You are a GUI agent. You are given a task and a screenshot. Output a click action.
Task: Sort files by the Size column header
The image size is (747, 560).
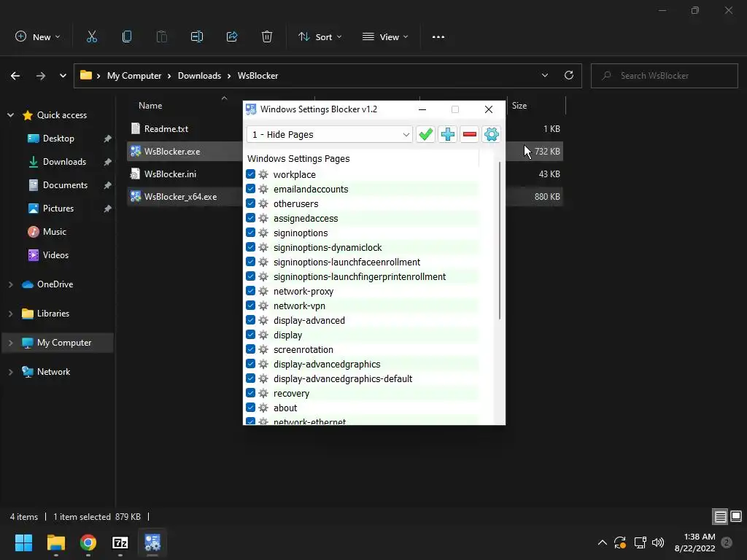pyautogui.click(x=519, y=106)
